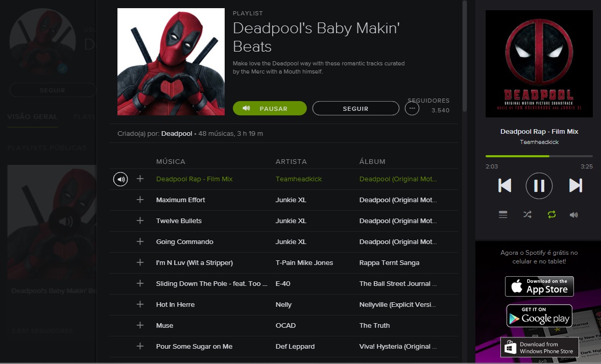Open the artist Nelly
The image size is (601, 364).
coord(283,304)
